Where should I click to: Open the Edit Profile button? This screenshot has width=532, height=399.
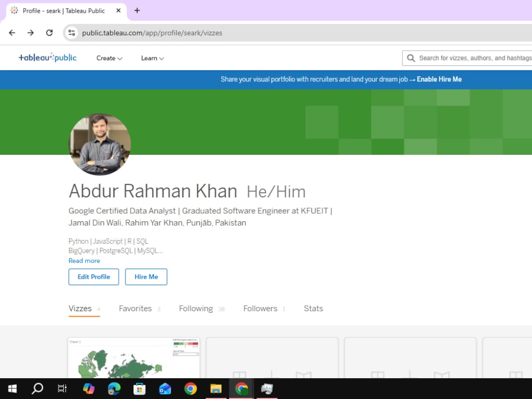tap(94, 277)
